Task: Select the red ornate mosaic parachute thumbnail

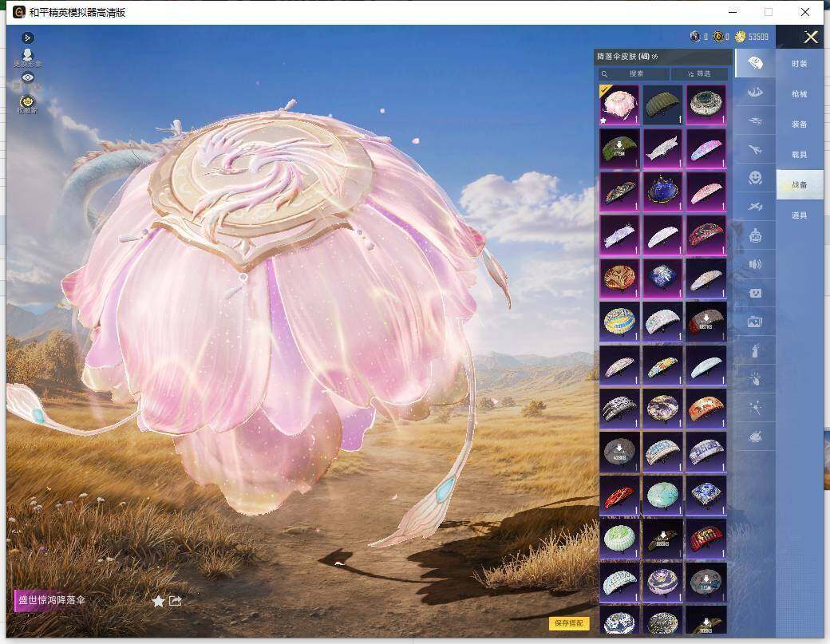Action: (x=706, y=235)
